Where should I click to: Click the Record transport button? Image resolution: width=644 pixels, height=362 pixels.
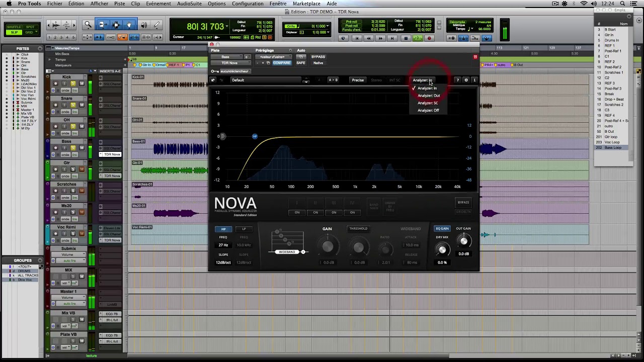429,38
